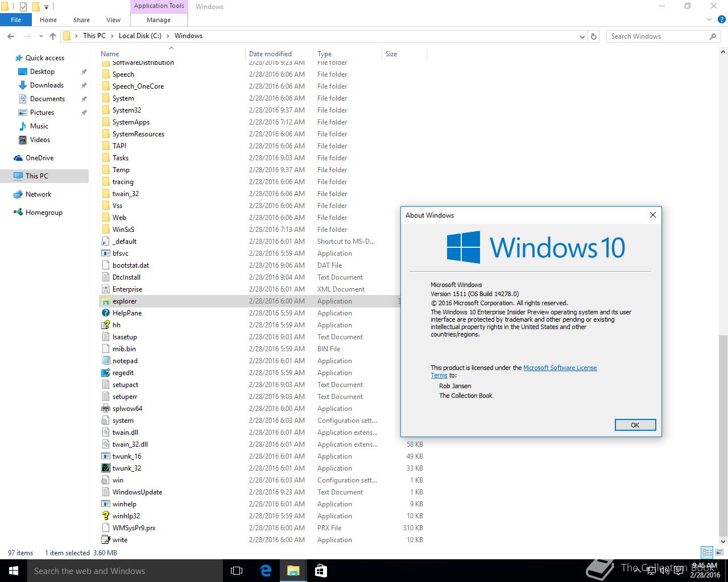The width and height of the screenshot is (728, 582).
Task: Click the system configuration settings icon
Action: click(105, 421)
